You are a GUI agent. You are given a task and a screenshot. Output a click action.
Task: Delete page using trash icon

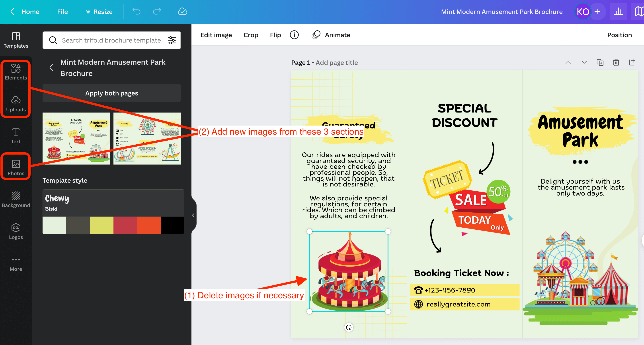click(616, 62)
